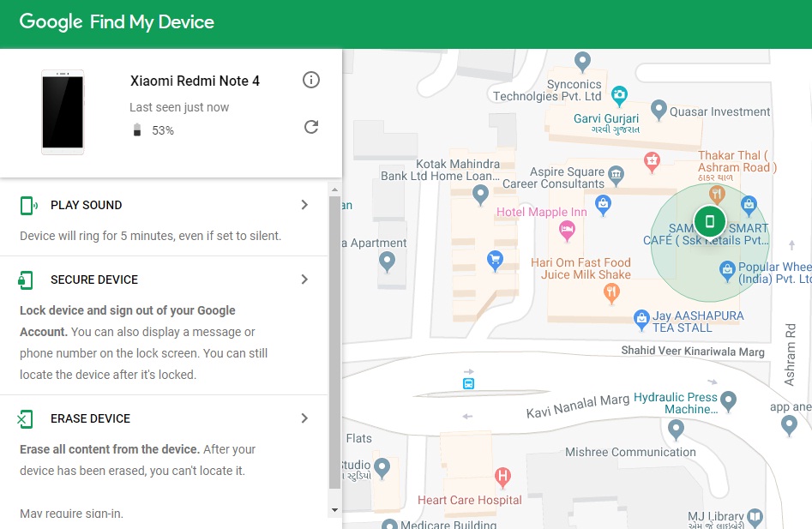
Task: Click the Apartment map pin
Action: tap(387, 261)
